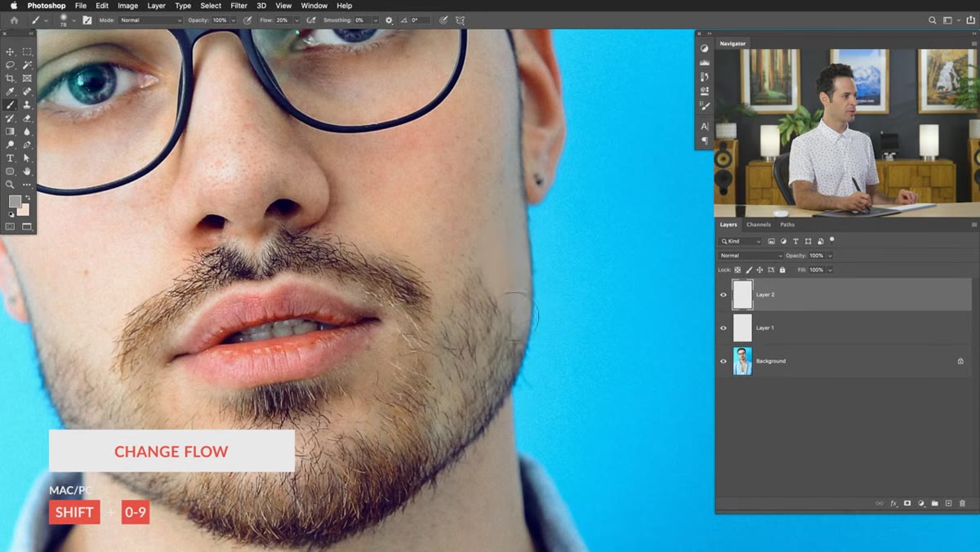
Task: Switch to the Paths tab
Action: (787, 225)
